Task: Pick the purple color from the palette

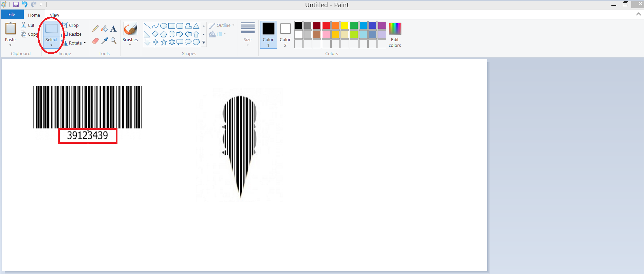Action: pos(382,25)
